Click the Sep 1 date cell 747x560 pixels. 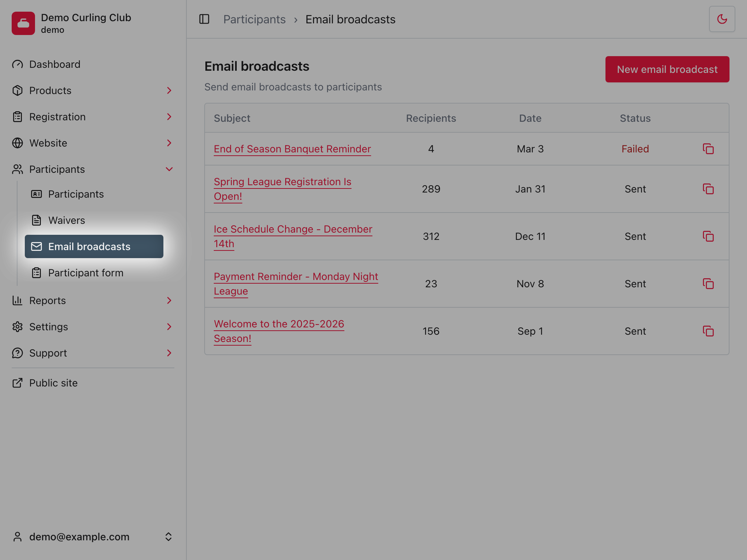click(530, 331)
